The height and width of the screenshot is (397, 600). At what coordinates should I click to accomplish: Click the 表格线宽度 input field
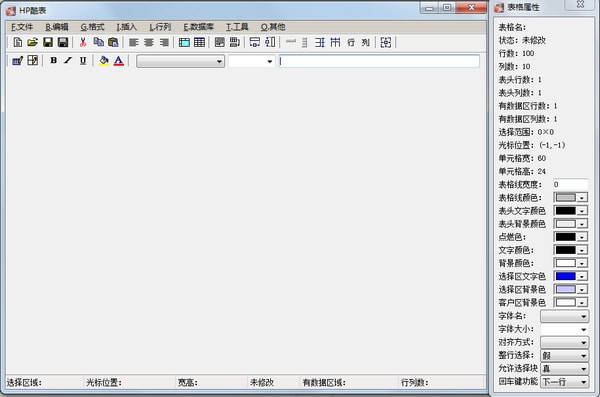(x=571, y=185)
